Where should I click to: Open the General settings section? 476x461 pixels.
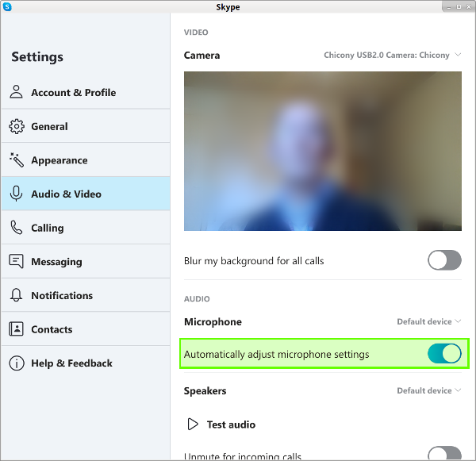[x=86, y=126]
